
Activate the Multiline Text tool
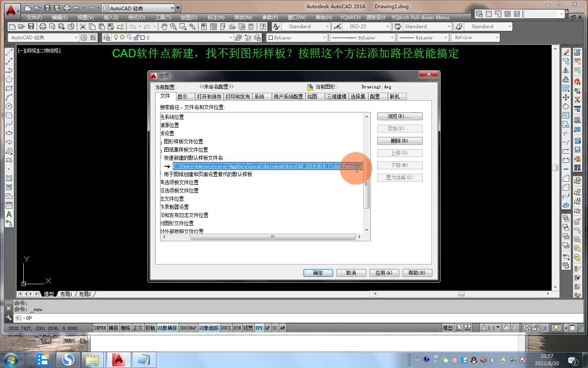pos(9,214)
